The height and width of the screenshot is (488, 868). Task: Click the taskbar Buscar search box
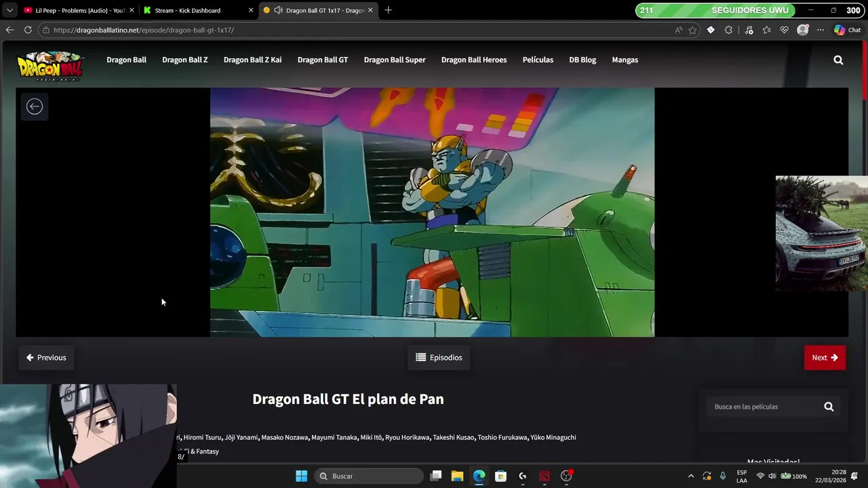click(369, 476)
